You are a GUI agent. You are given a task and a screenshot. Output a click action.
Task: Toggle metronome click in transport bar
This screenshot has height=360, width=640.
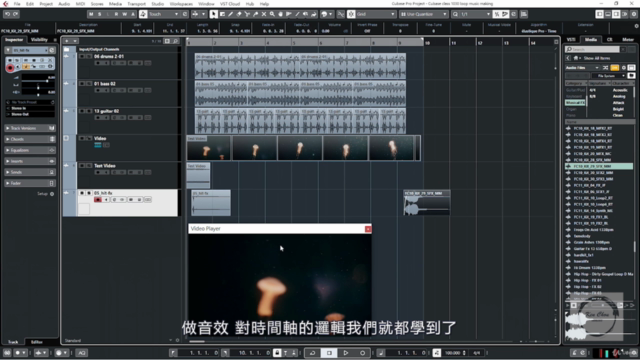tap(574, 353)
